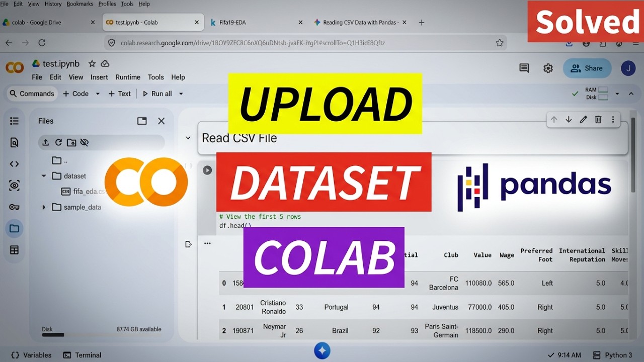Collapse the Read CSV File section
Viewport: 644px width, 362px height.
click(x=188, y=138)
